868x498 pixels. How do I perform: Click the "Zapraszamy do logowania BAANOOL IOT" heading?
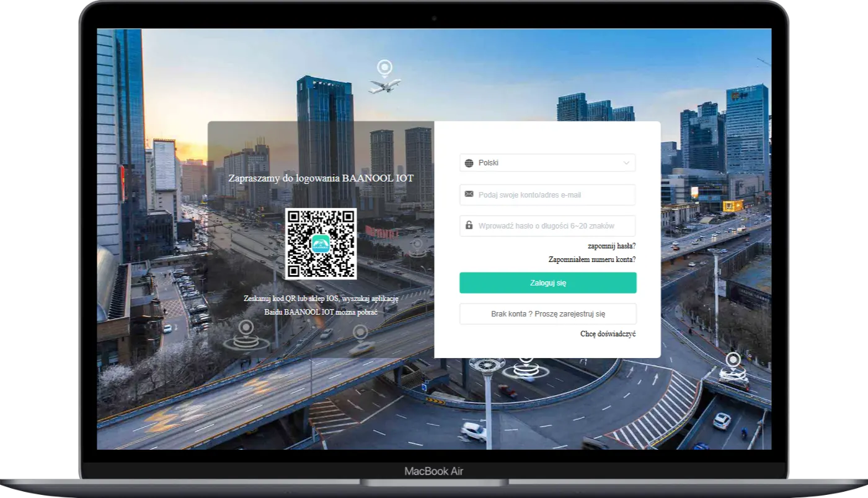click(321, 178)
